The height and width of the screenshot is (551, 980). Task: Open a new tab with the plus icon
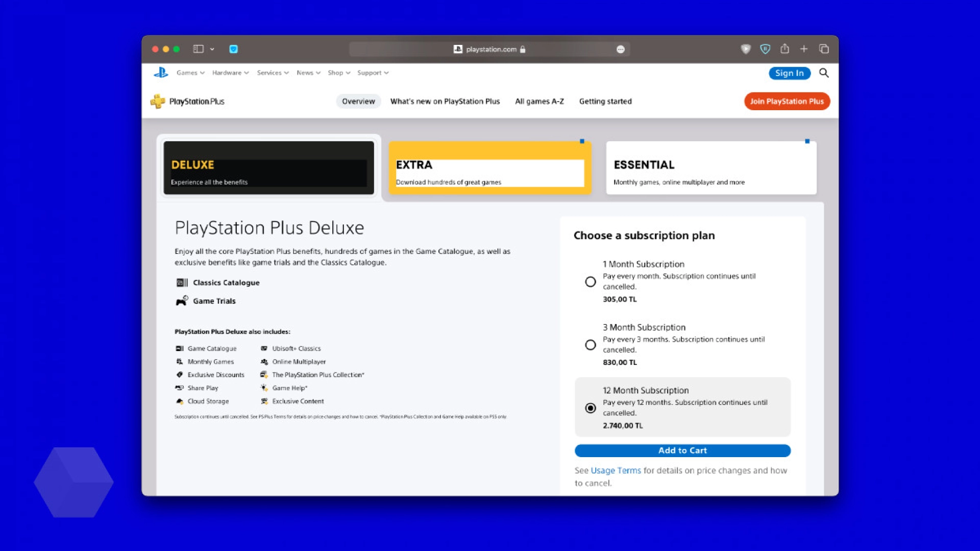(x=804, y=49)
